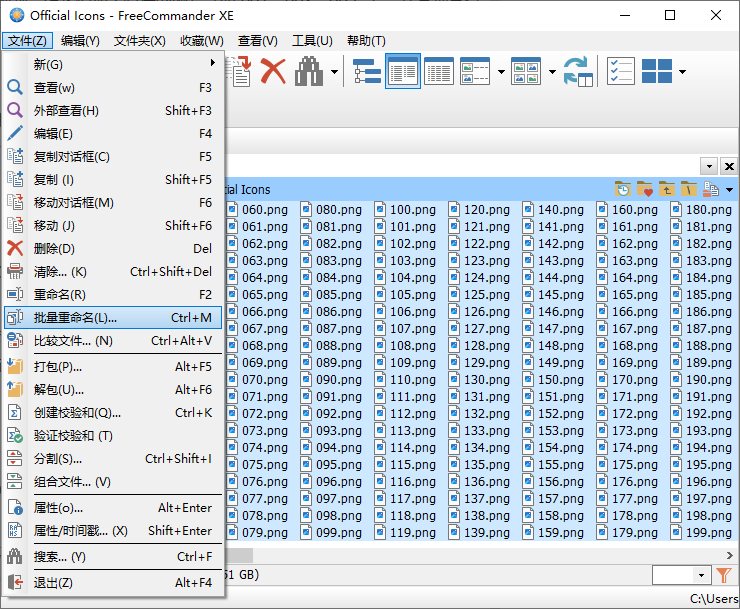Image resolution: width=740 pixels, height=609 pixels.
Task: Toggle the details view mode button
Action: tap(439, 71)
